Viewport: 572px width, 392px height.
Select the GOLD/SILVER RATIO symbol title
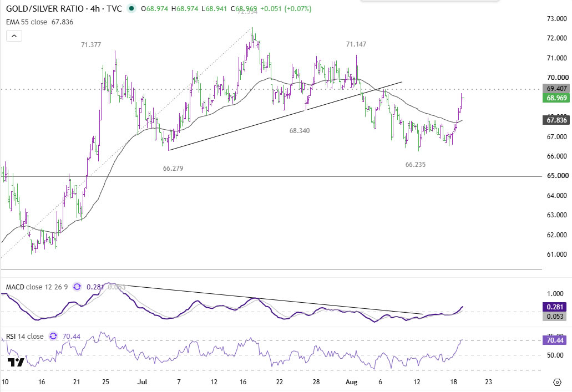tap(45, 8)
